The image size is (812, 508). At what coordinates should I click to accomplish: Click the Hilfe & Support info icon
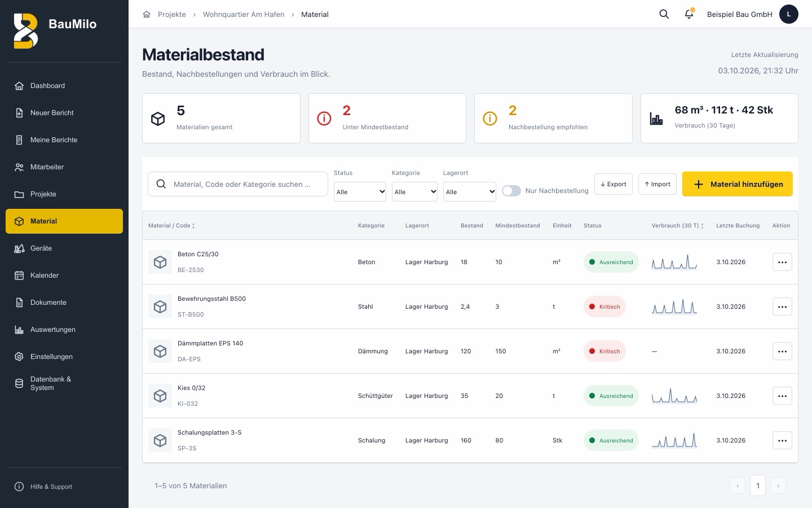pyautogui.click(x=19, y=487)
